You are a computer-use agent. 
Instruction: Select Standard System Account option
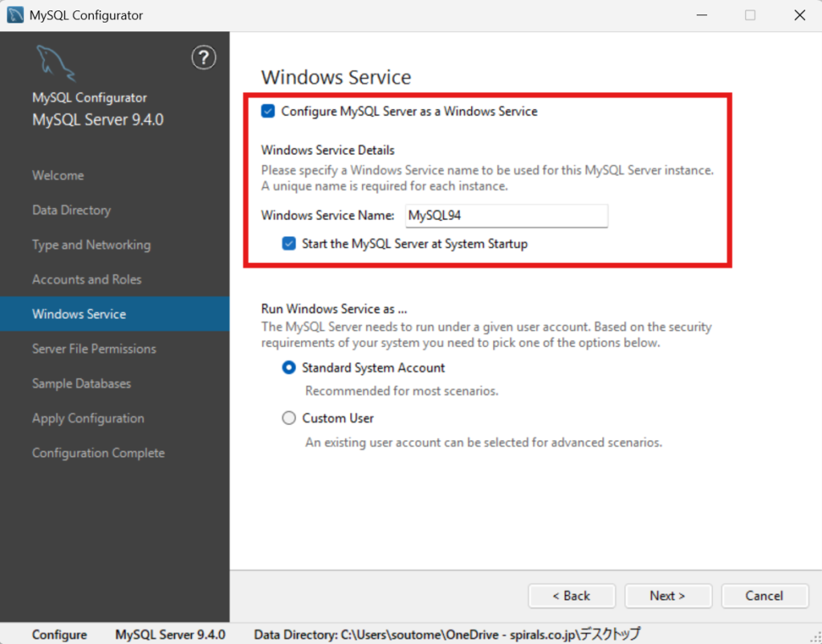pos(289,368)
